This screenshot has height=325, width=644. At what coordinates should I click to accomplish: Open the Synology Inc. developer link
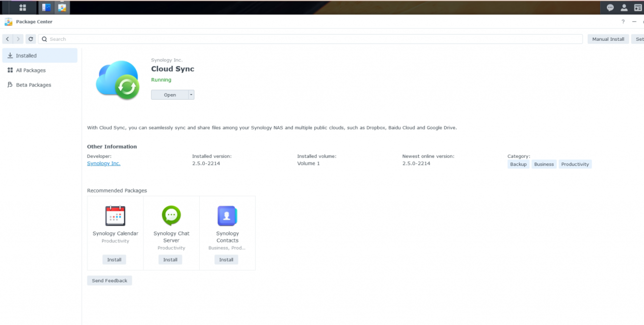coord(104,163)
